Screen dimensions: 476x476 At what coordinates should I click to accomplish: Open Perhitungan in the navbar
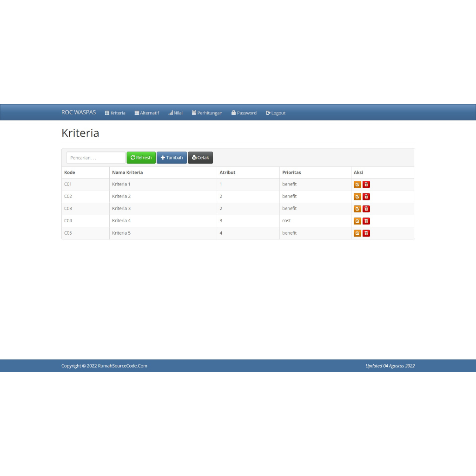pos(207,113)
